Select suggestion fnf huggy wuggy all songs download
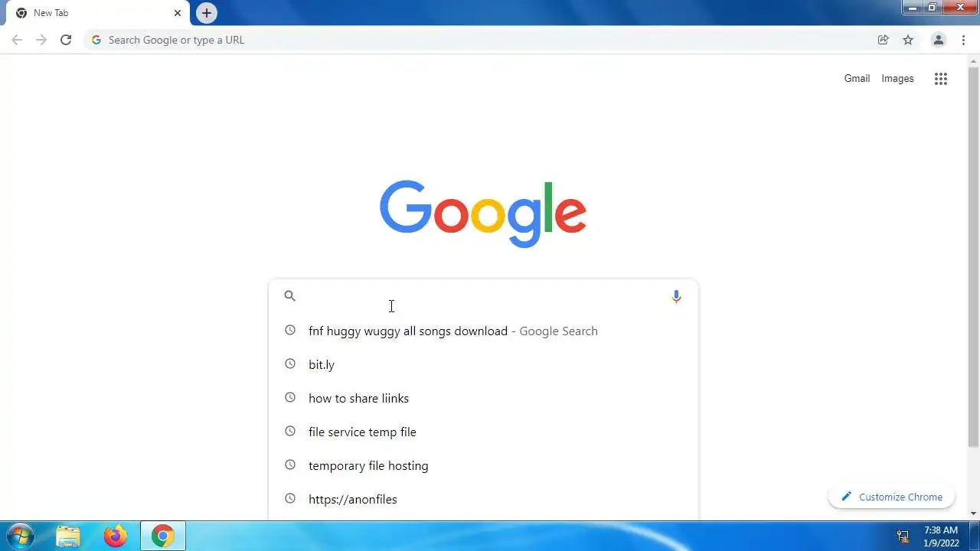This screenshot has width=980, height=551. [x=483, y=331]
